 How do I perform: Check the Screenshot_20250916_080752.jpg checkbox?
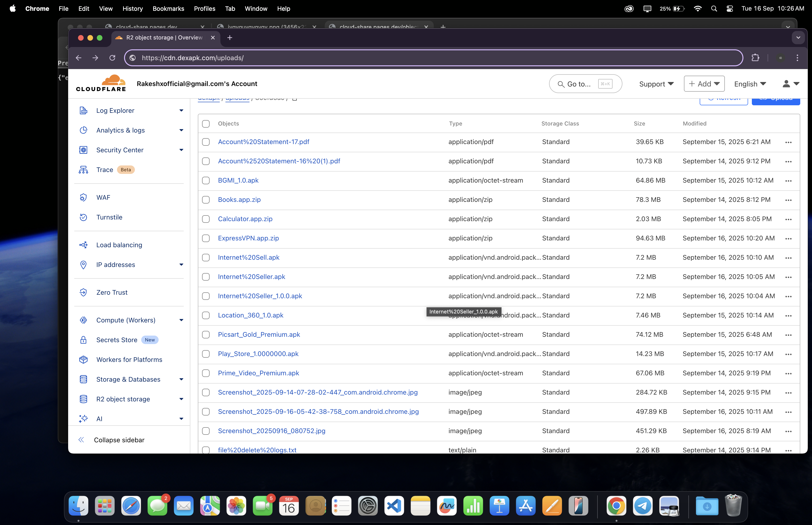click(206, 431)
